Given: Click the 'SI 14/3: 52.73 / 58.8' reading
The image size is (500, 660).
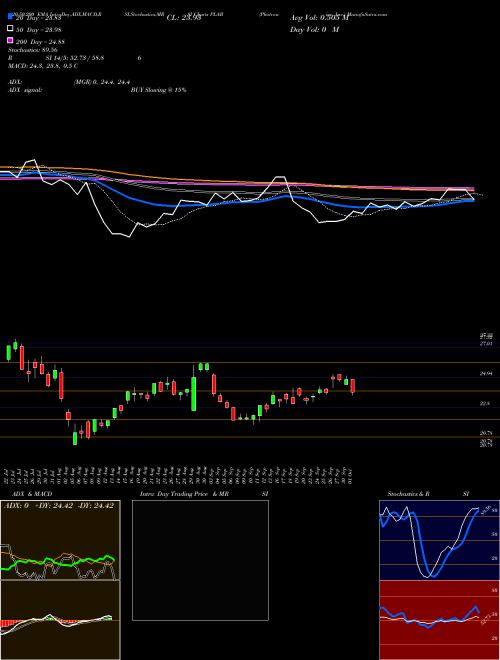Looking at the screenshot, I should pyautogui.click(x=75, y=58).
